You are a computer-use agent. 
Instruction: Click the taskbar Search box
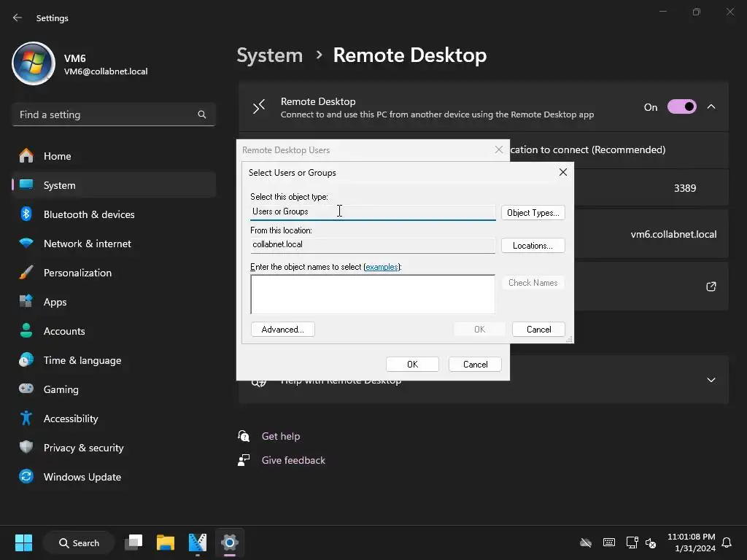79,542
